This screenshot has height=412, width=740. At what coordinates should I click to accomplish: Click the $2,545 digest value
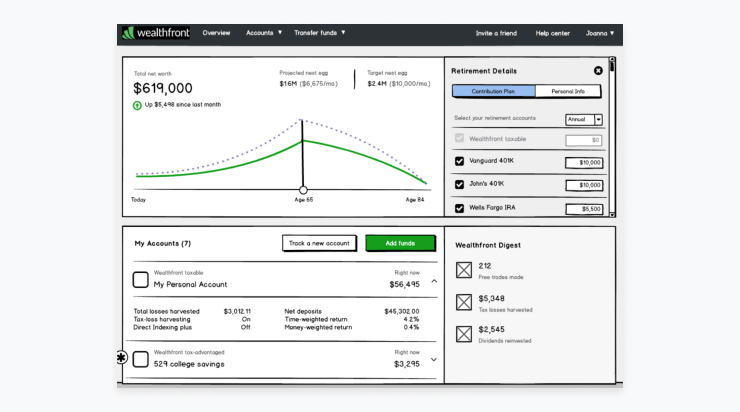pos(491,329)
